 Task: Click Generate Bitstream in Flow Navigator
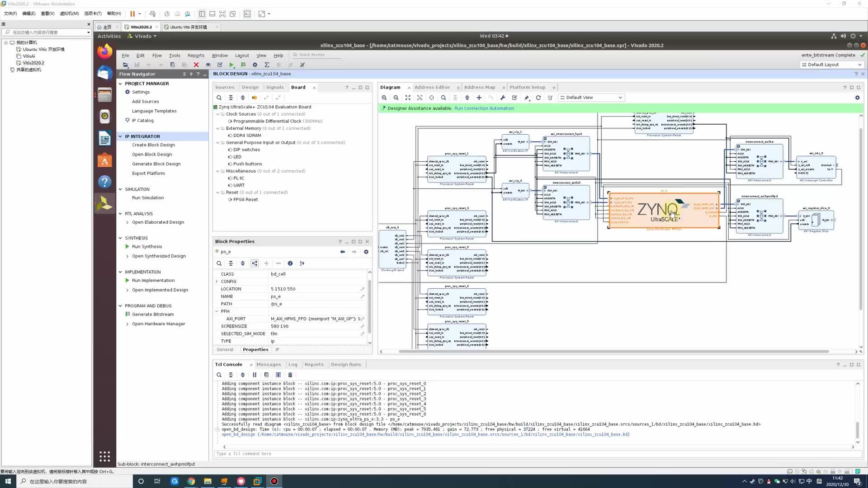(153, 314)
